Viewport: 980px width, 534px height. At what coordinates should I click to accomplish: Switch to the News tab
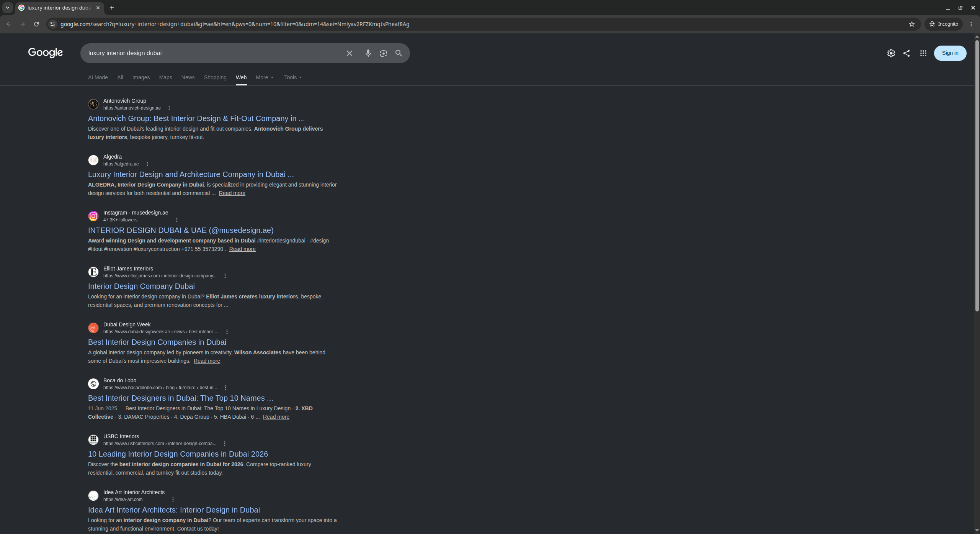(188, 77)
